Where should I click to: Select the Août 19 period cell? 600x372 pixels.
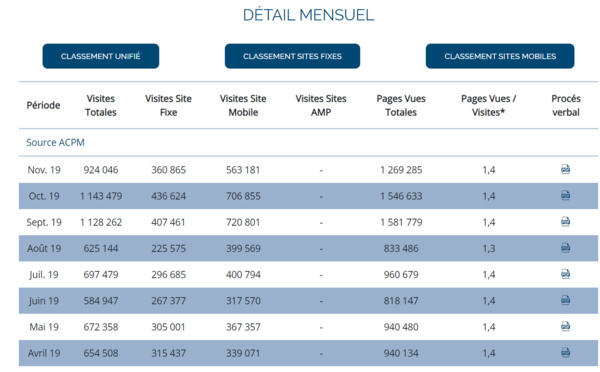(44, 248)
